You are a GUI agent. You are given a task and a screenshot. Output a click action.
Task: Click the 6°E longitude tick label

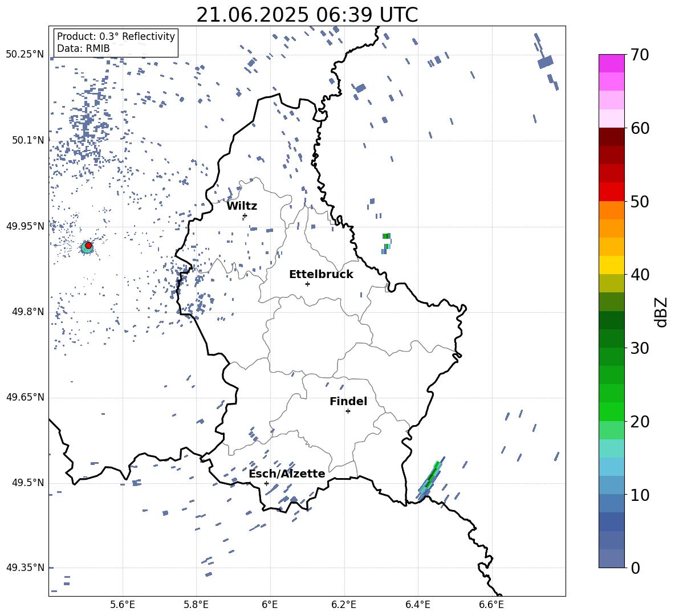coord(270,605)
